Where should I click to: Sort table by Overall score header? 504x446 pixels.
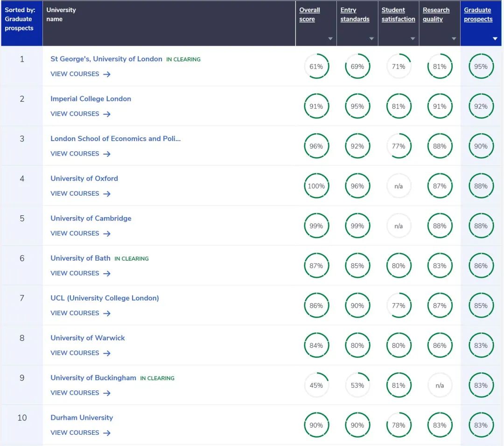pyautogui.click(x=309, y=14)
